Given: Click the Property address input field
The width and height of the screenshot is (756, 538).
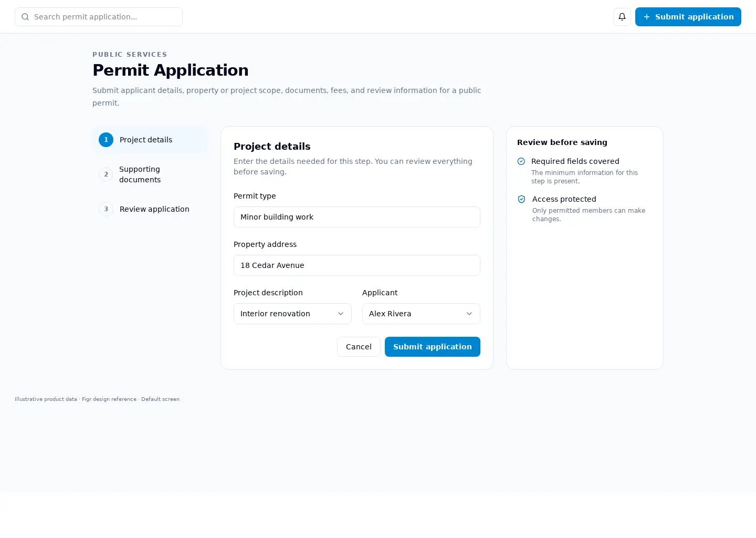Looking at the screenshot, I should tap(357, 265).
